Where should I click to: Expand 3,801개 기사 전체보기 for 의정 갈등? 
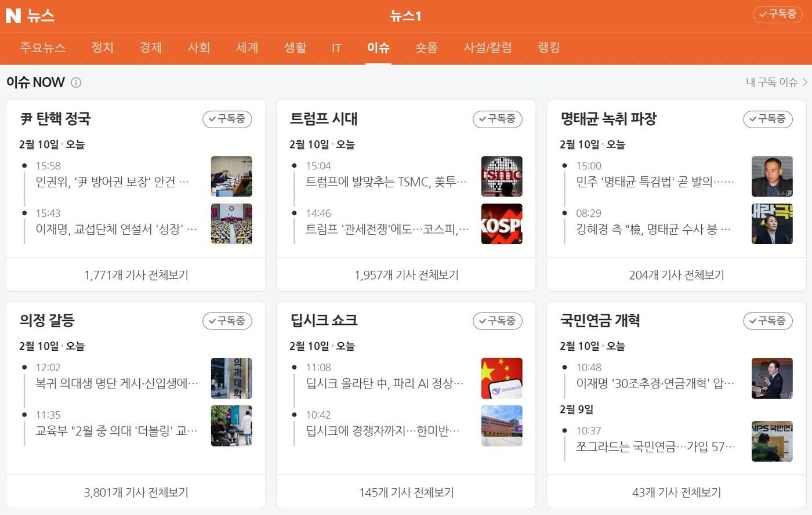click(136, 492)
